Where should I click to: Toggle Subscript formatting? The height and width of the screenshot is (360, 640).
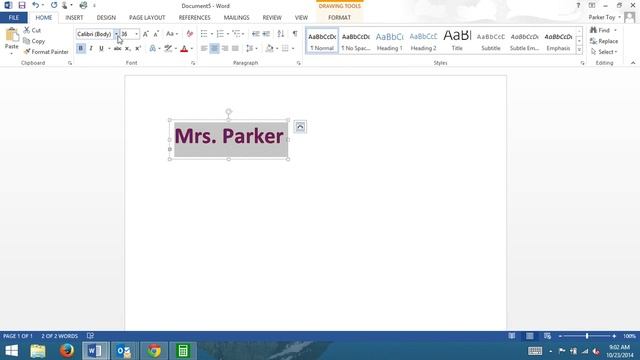127,49
